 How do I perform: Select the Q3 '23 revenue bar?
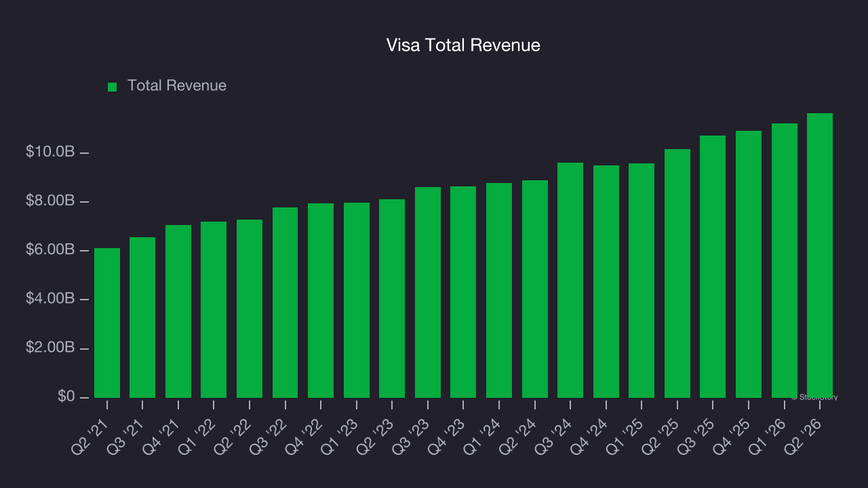(x=428, y=292)
